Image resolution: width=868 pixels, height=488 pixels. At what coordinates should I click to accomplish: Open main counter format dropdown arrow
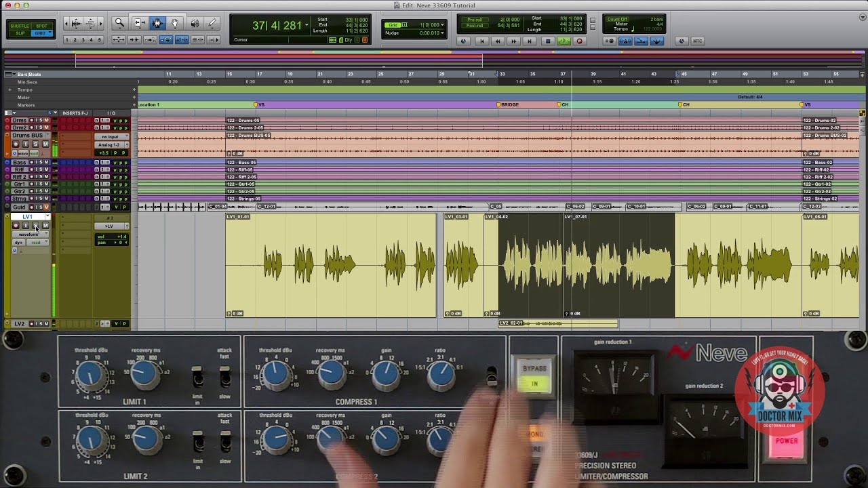pyautogui.click(x=307, y=25)
